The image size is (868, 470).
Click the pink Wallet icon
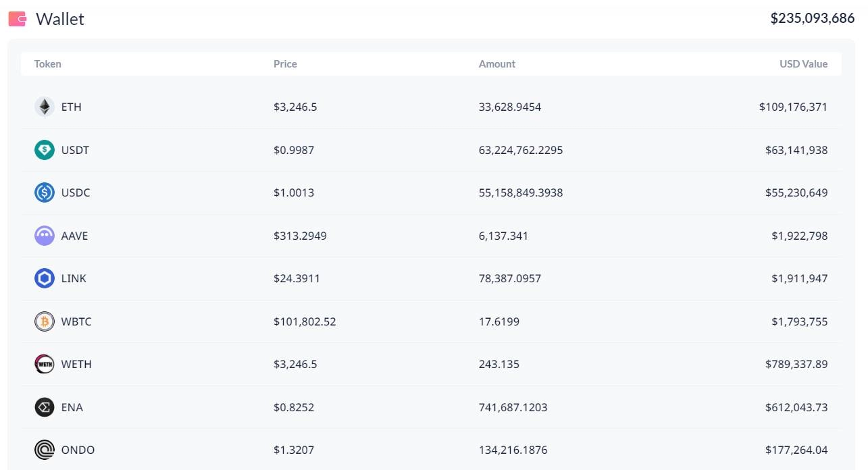[18, 19]
